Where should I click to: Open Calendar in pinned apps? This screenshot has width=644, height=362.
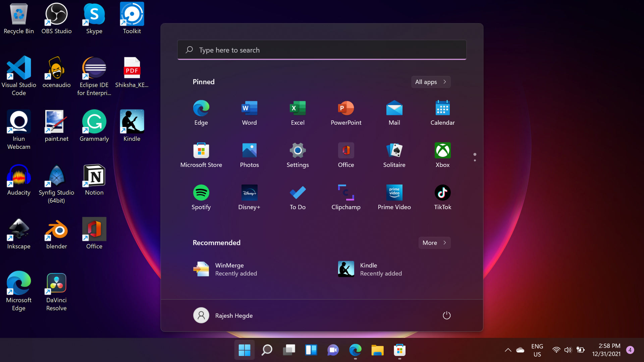(442, 113)
